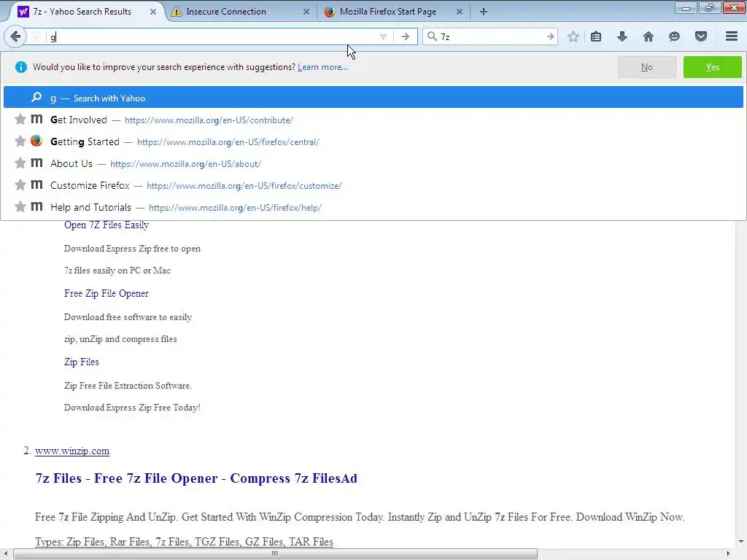Open the 'Free Zip File Opener' link
The height and width of the screenshot is (560, 747).
(x=107, y=293)
